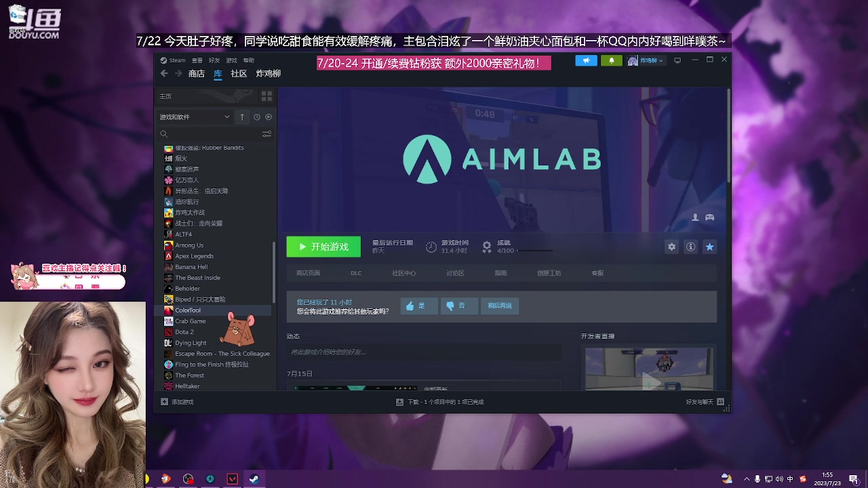Go to the 库 tab

tap(218, 73)
